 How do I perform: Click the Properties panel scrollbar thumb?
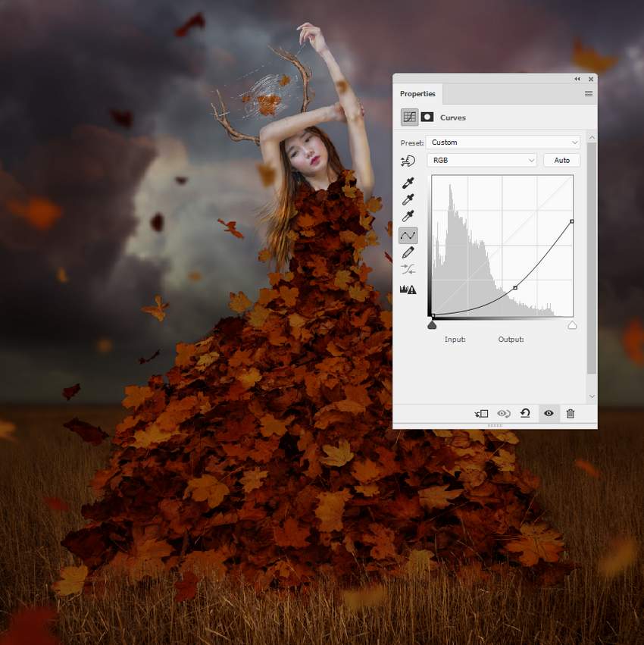(592, 258)
